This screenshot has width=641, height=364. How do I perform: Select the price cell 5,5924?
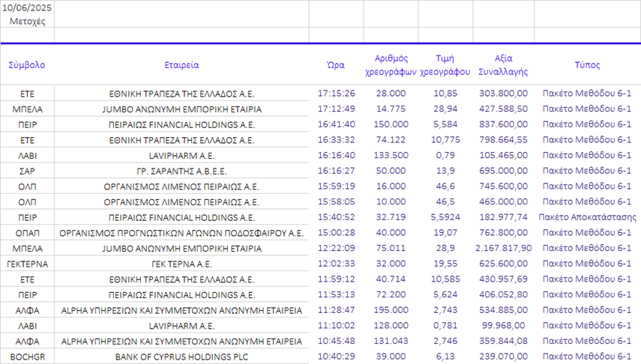[x=445, y=217]
